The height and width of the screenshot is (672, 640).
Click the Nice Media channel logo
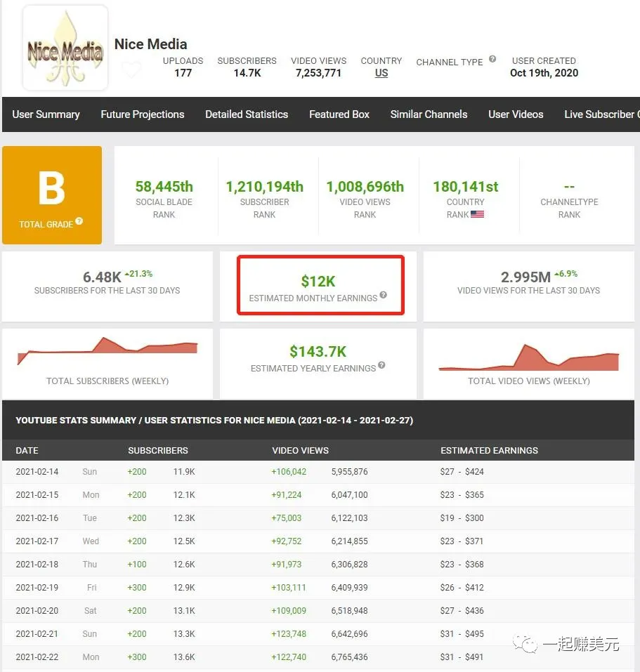(x=65, y=48)
